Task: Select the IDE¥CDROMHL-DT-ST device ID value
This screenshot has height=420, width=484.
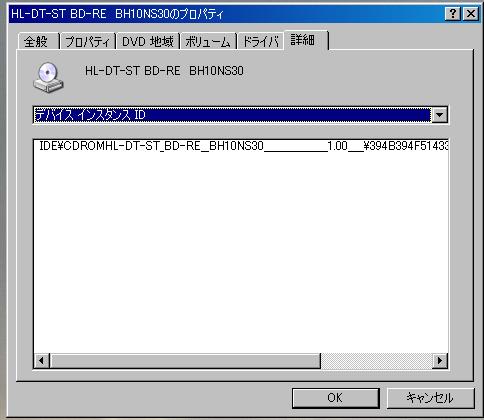Action: click(243, 146)
